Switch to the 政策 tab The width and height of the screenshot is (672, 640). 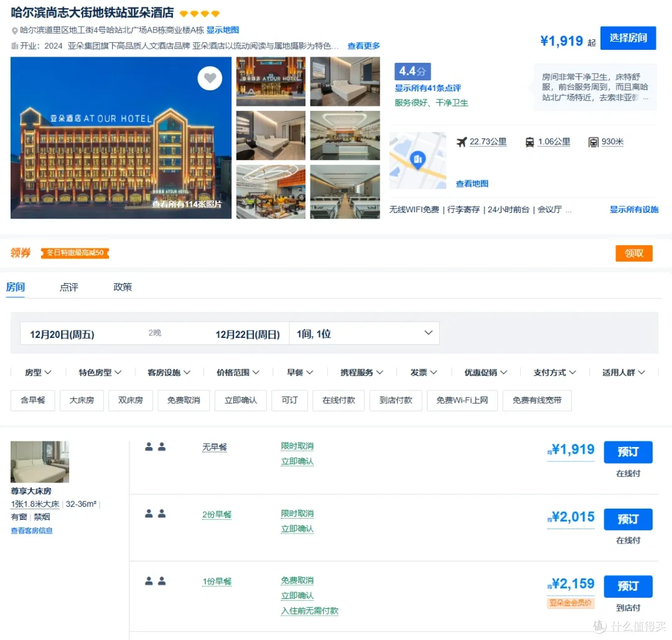tap(123, 287)
